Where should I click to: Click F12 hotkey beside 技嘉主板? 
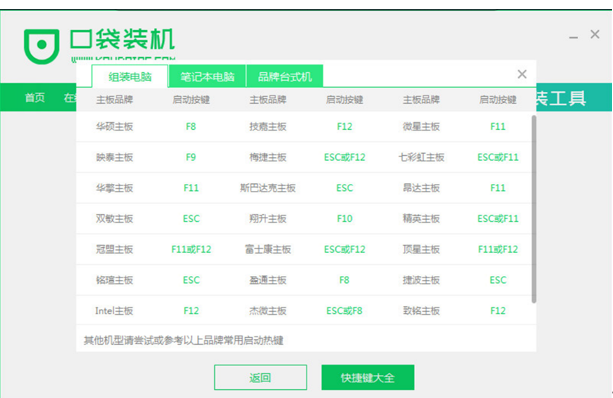coord(344,127)
